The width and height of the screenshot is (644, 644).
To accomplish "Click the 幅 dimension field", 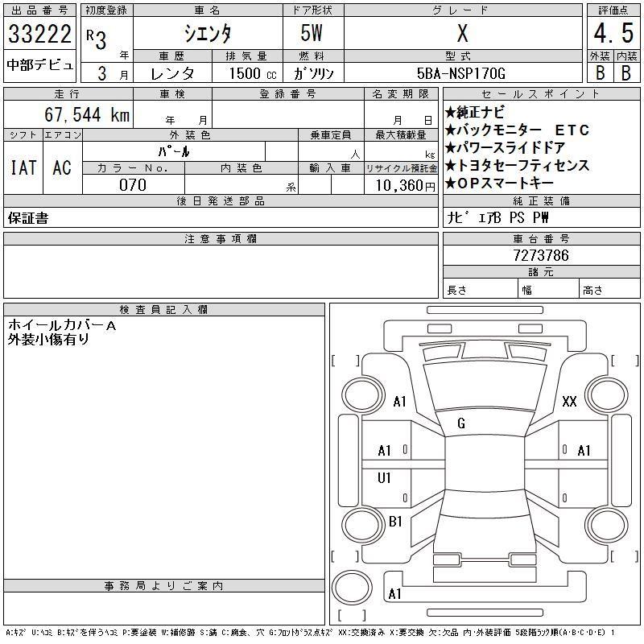I will pos(548,290).
